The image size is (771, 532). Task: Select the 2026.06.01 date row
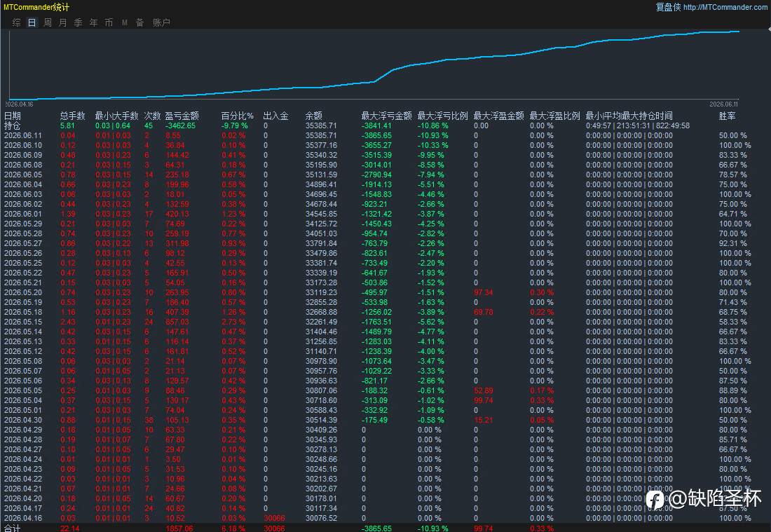point(23,214)
